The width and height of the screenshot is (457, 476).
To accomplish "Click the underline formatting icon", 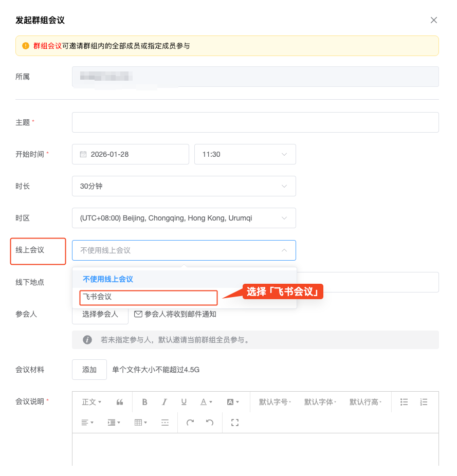I will (184, 402).
